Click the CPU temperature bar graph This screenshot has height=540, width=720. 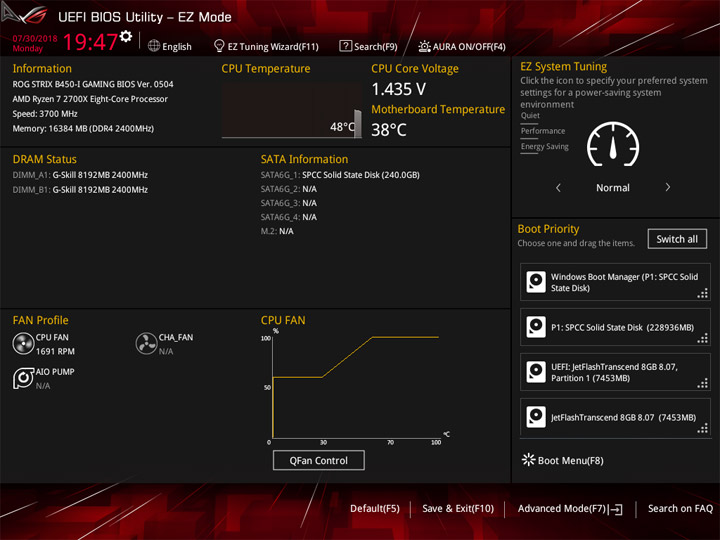tap(292, 110)
